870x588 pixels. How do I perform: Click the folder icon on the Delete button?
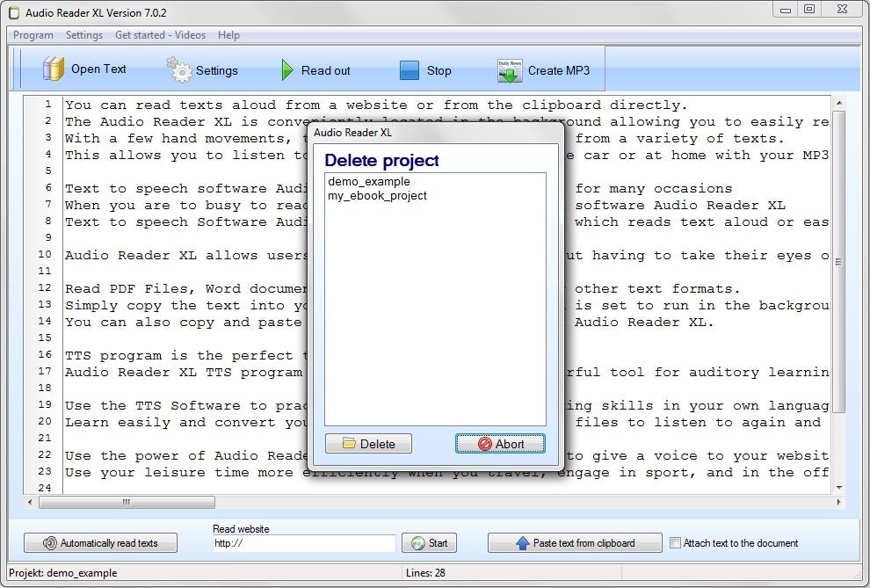(x=351, y=444)
